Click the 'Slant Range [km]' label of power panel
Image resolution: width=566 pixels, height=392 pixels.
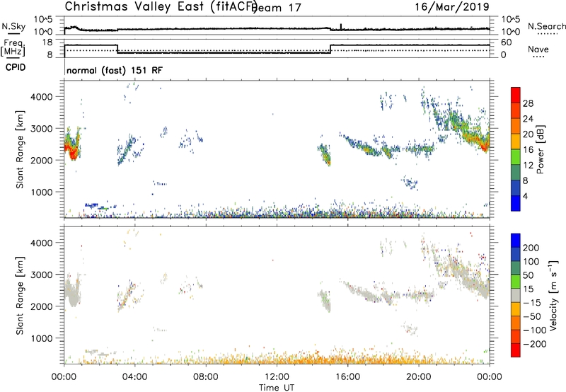20,149
